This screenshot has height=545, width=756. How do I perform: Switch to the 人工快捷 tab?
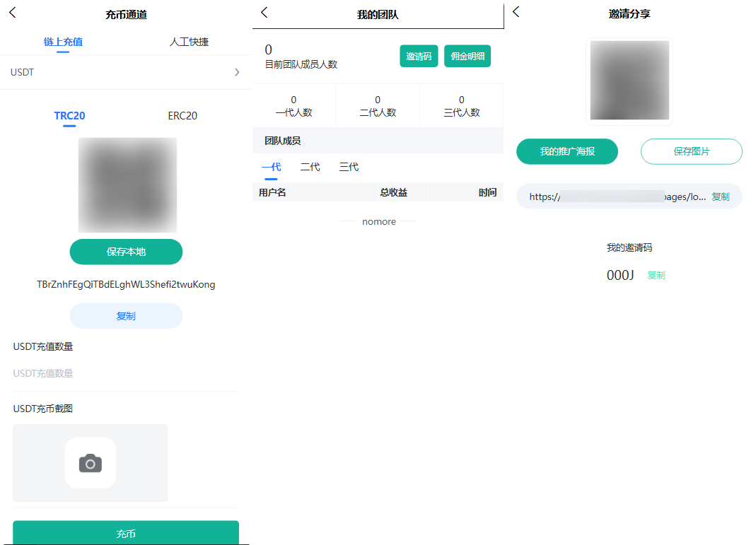[189, 42]
